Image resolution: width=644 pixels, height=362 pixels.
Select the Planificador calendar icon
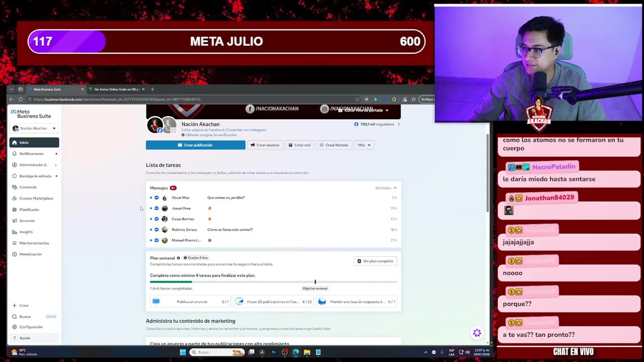coord(15,210)
